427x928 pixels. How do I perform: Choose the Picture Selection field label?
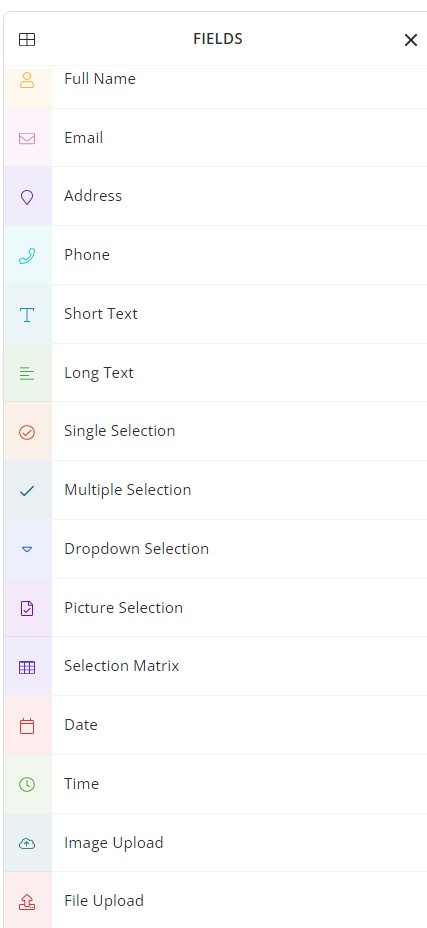click(123, 608)
